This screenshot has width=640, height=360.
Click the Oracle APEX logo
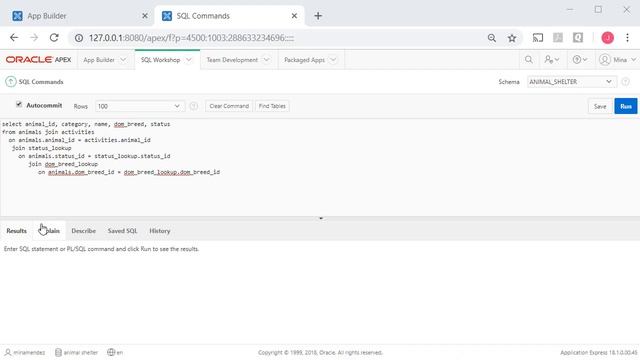point(38,60)
